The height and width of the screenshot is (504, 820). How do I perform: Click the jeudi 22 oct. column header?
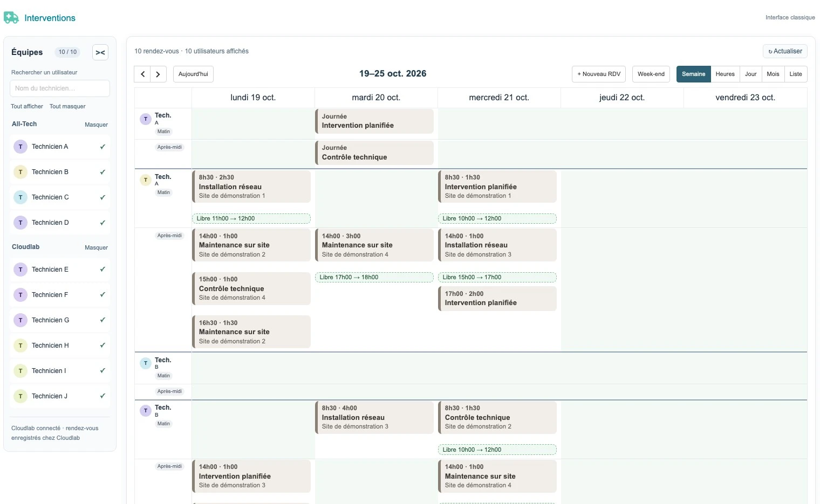(622, 98)
